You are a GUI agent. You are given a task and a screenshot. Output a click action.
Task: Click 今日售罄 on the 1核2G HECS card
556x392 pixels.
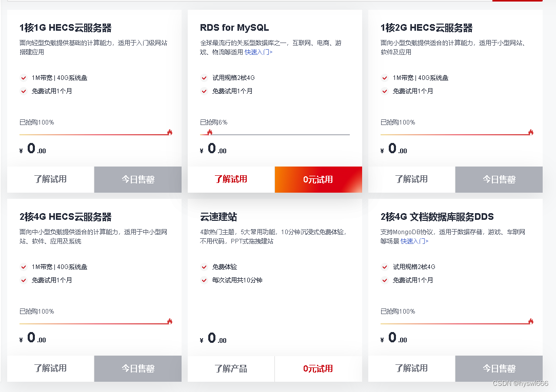click(499, 179)
